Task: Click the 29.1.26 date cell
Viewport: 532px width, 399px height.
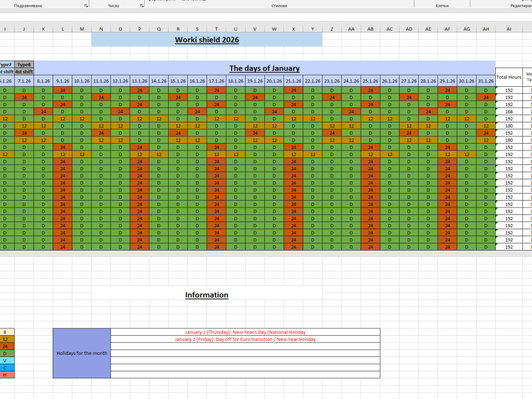Action: coord(447,81)
